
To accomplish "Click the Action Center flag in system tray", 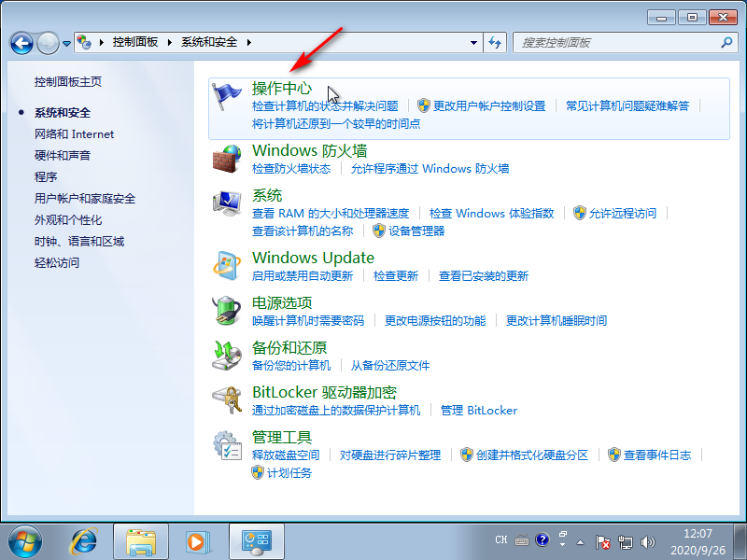I will coord(602,539).
